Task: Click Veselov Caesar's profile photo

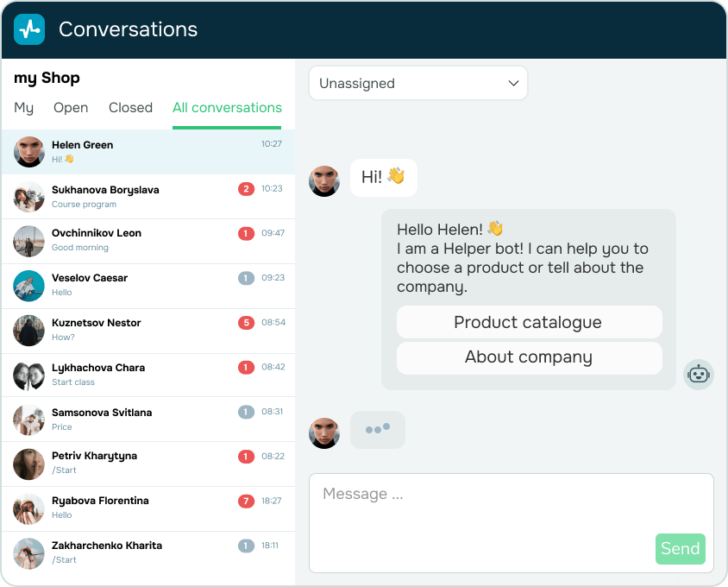Action: [x=28, y=286]
